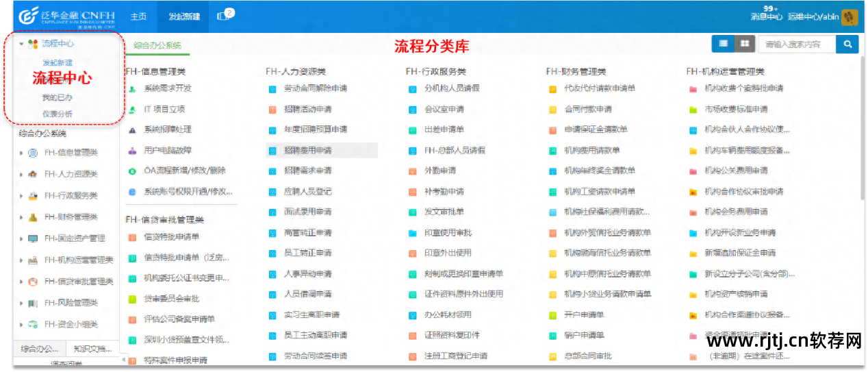Open the 人事异动申请 workflow
The width and height of the screenshot is (868, 372).
point(307,273)
